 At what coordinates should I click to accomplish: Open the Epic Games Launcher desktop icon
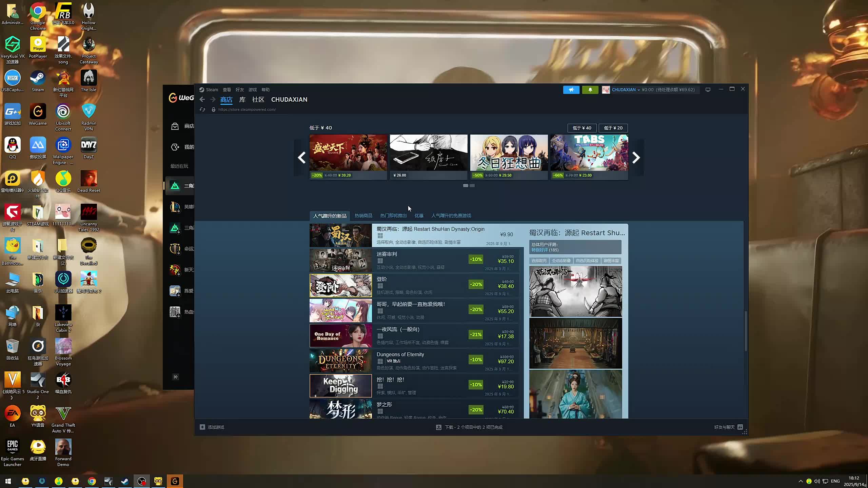point(13,453)
